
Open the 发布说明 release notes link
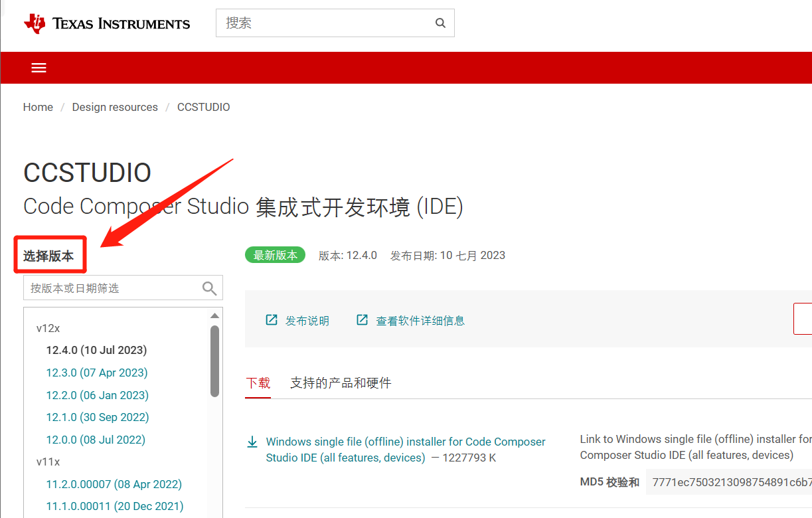305,320
